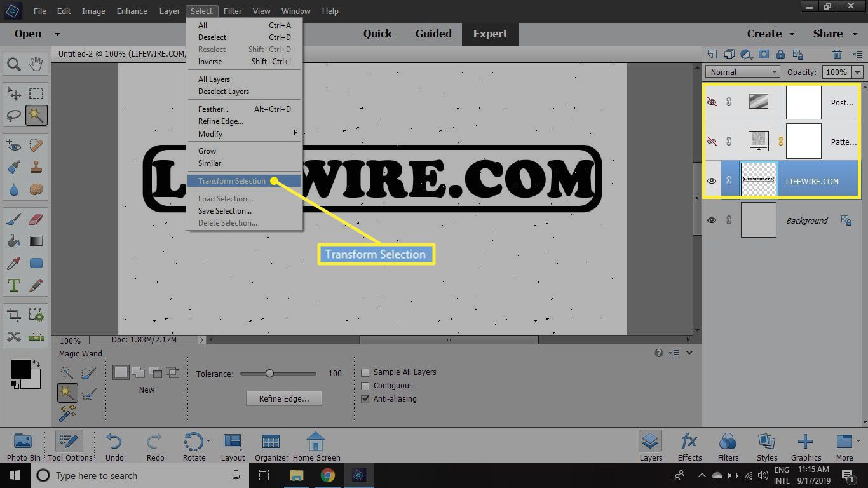Create a new layer in Layers panel
This screenshot has width=868, height=488.
[712, 55]
